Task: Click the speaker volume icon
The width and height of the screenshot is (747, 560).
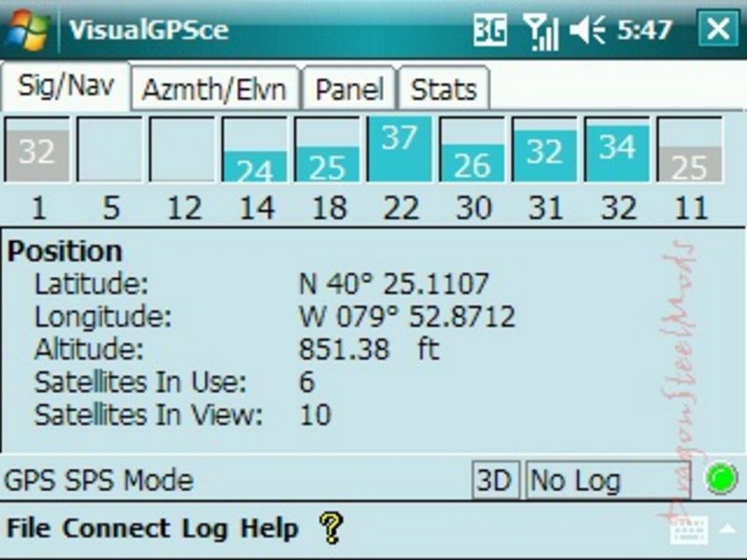Action: pyautogui.click(x=587, y=30)
